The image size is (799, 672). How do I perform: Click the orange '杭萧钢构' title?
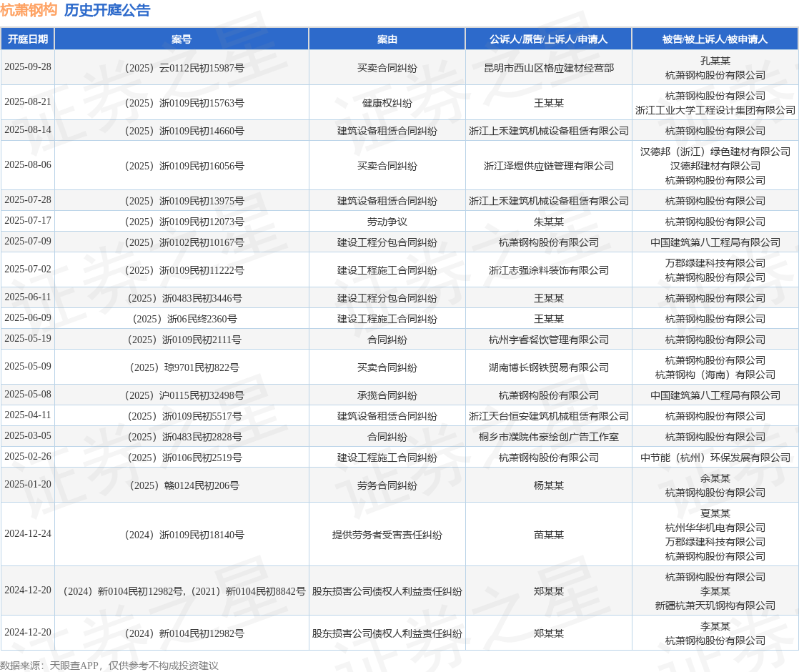pos(29,10)
